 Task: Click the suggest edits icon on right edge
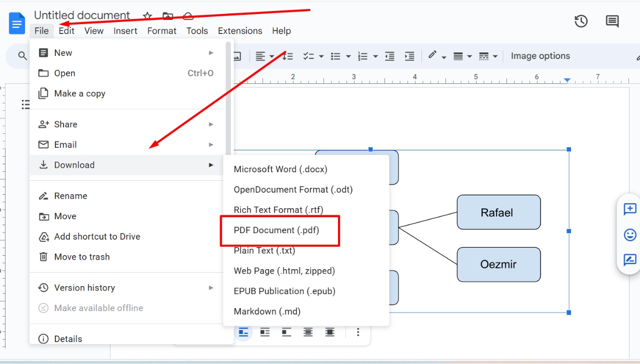630,260
